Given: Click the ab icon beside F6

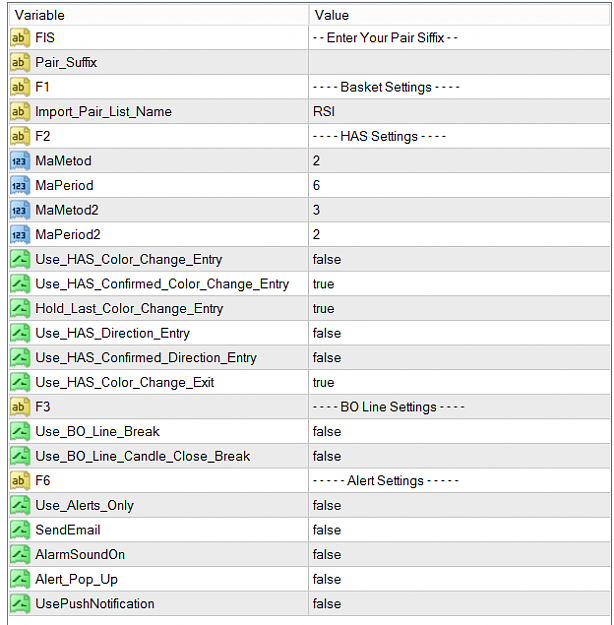Looking at the screenshot, I should (x=20, y=481).
